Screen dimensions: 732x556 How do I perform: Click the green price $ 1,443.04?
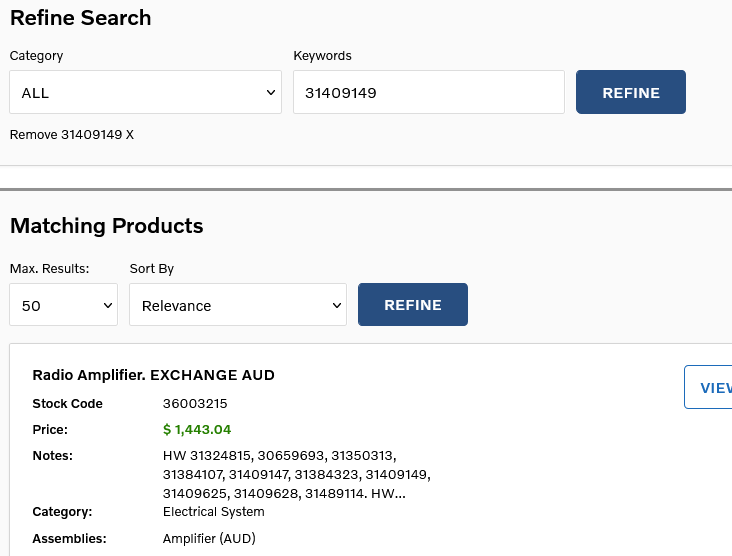tap(197, 430)
